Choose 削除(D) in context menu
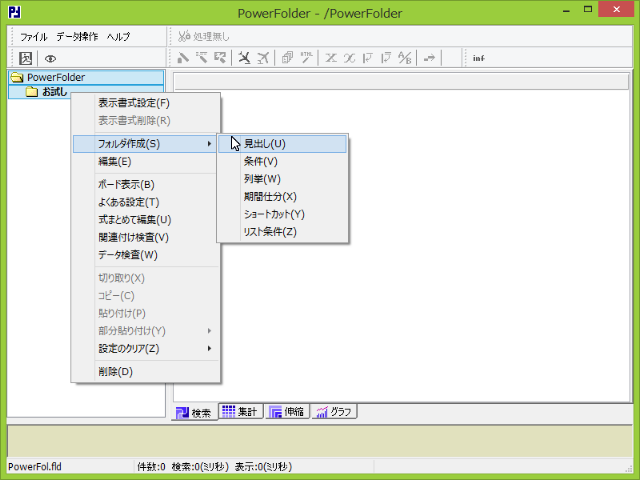The width and height of the screenshot is (640, 480). click(146, 372)
